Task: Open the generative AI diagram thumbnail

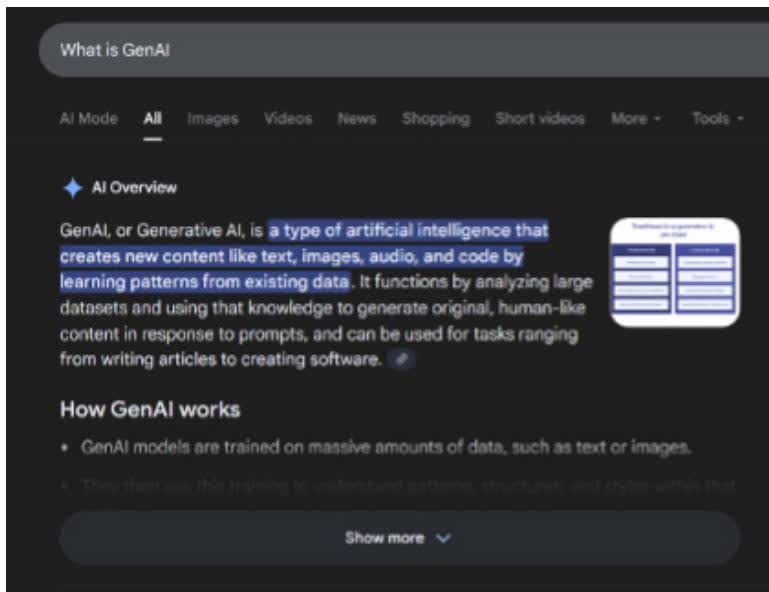Action: (x=674, y=272)
